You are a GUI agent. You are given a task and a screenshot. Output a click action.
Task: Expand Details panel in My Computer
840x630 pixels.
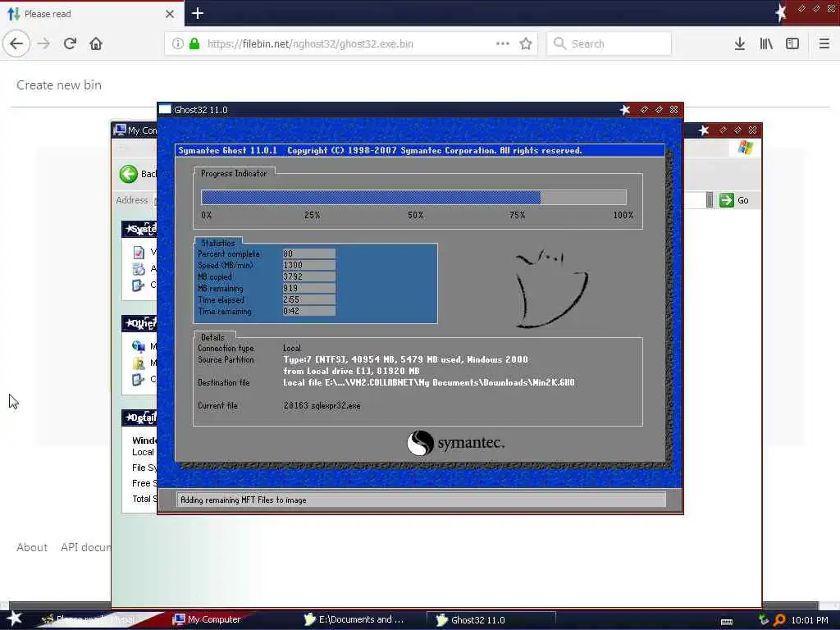(139, 418)
